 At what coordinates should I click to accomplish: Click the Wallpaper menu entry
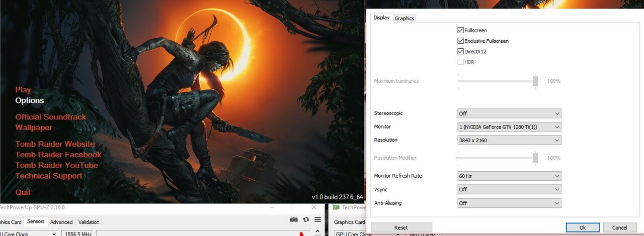click(x=34, y=128)
